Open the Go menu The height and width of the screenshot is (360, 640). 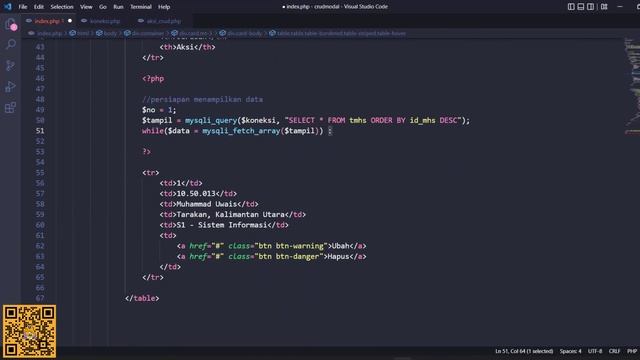[x=102, y=7]
